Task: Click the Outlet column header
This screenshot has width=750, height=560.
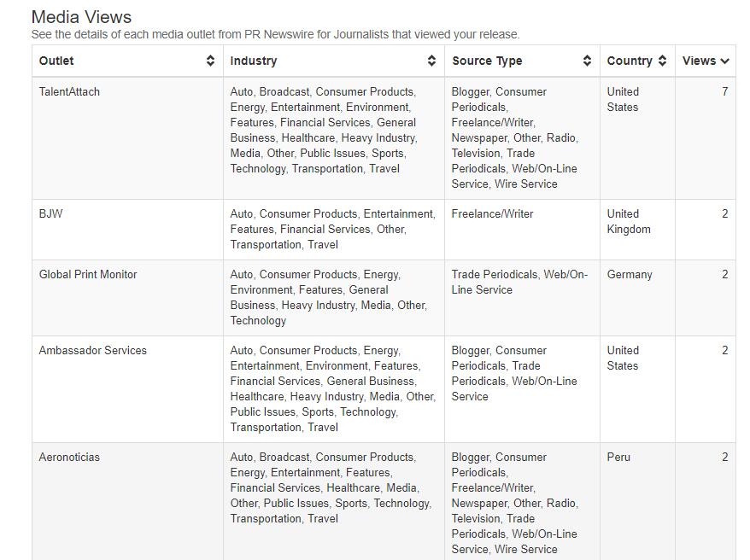Action: click(x=56, y=61)
